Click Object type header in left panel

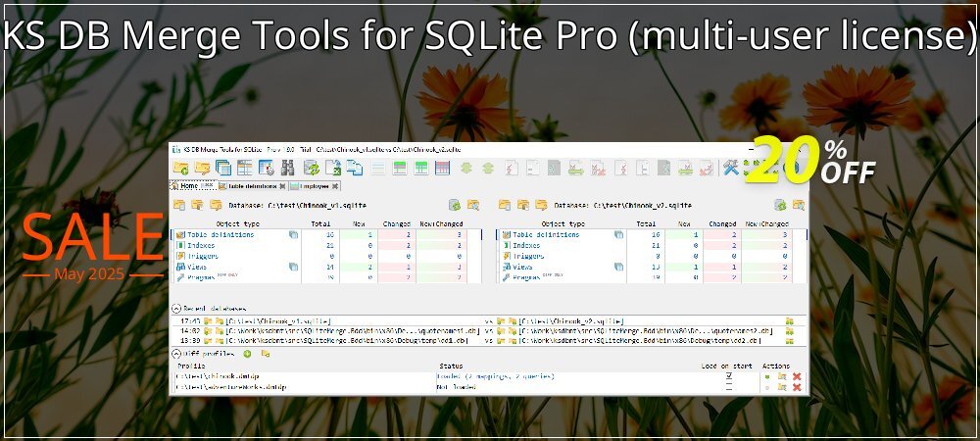pyautogui.click(x=237, y=223)
